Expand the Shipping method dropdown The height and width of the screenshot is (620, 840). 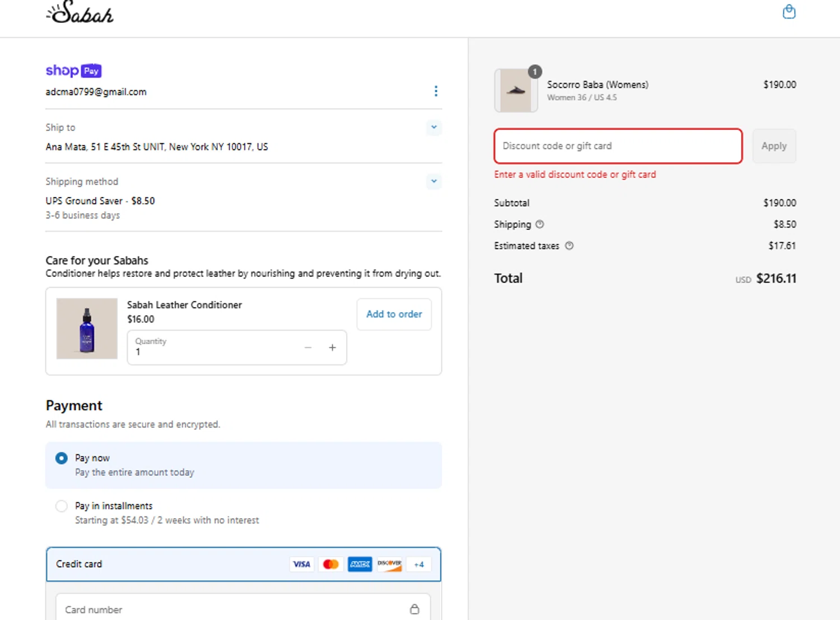coord(434,181)
